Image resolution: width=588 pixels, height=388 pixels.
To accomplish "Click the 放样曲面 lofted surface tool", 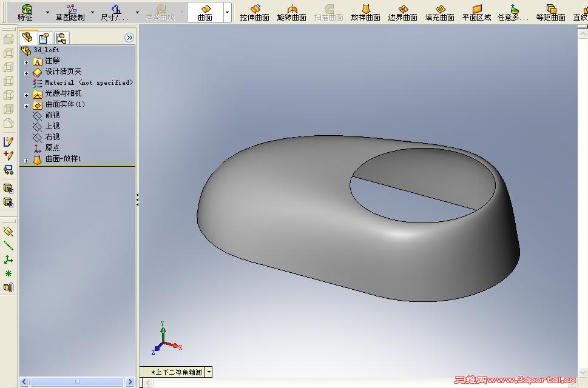I will point(366,12).
